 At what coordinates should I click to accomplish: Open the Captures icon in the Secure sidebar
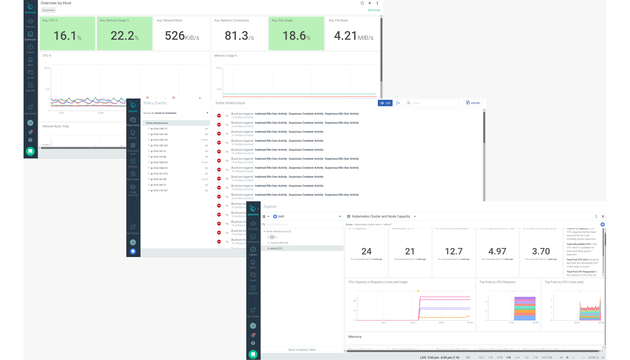pyautogui.click(x=133, y=162)
